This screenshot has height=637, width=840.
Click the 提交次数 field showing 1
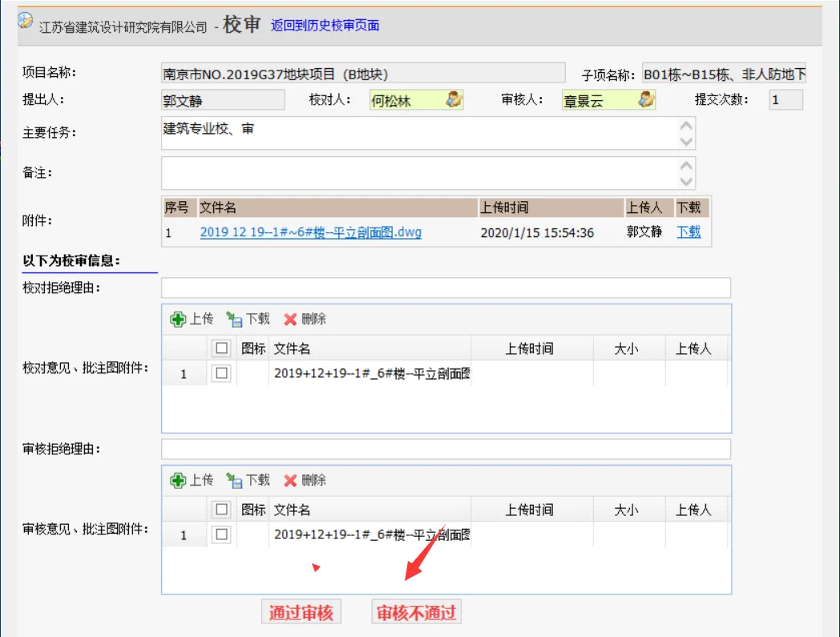785,99
